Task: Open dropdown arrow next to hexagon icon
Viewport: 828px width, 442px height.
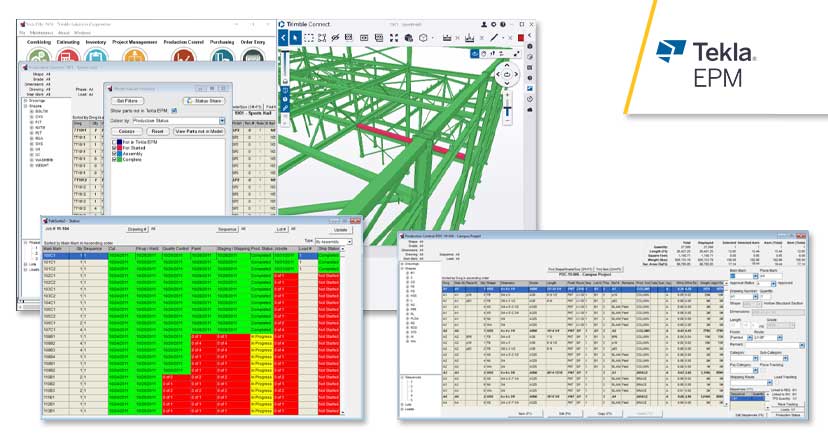Action: click(x=432, y=38)
